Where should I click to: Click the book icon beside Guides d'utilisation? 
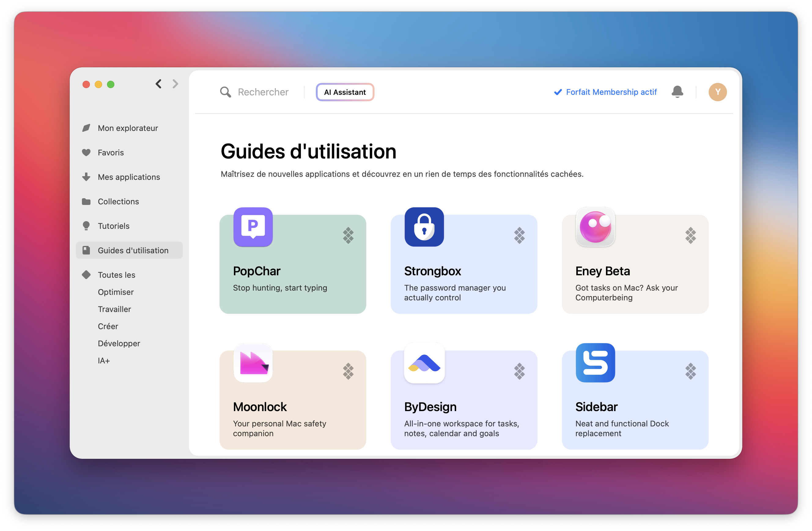[x=86, y=250]
